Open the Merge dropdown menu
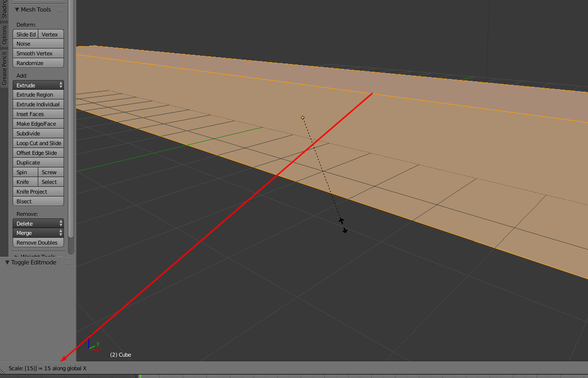The width and height of the screenshot is (588, 378). click(x=38, y=233)
